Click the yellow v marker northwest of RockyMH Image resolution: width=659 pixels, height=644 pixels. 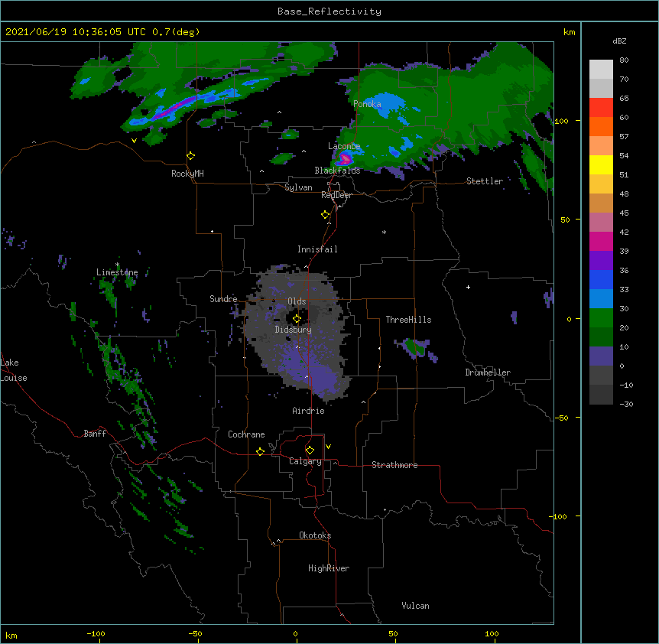[x=134, y=141]
